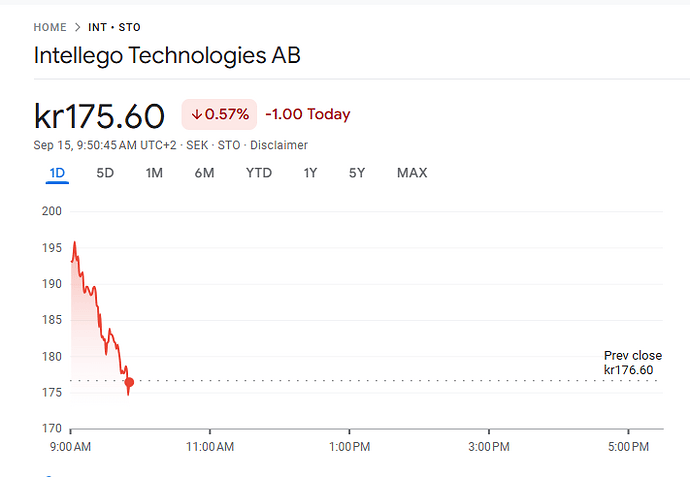Show the 1M price chart
This screenshot has width=690, height=477.
coord(154,173)
